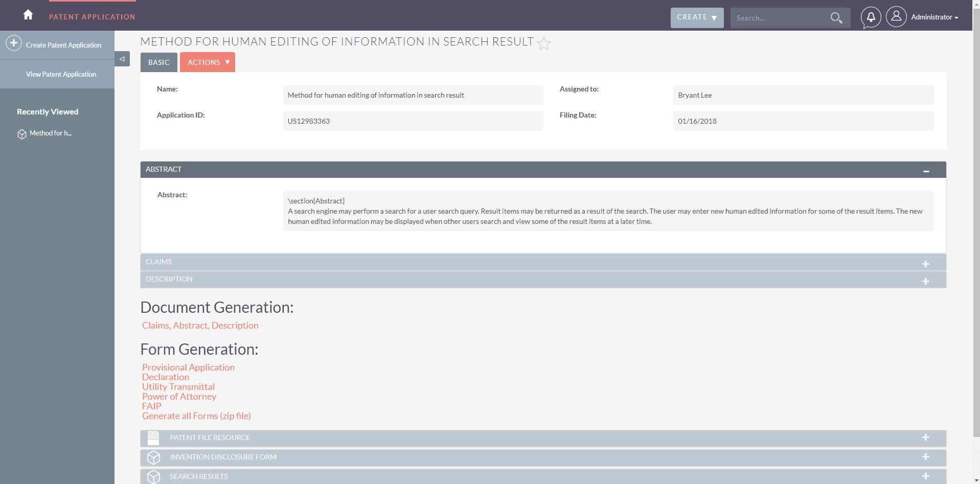The image size is (980, 484).
Task: Collapse the Abstract panel with minus button
Action: point(926,171)
